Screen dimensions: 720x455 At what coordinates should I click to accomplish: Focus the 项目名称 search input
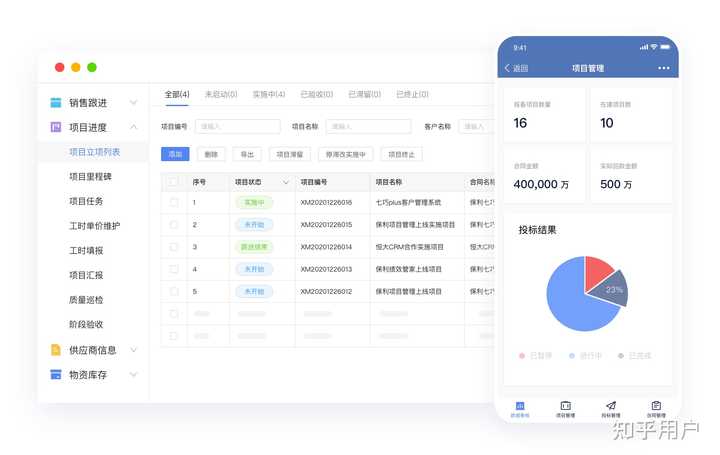tap(368, 126)
